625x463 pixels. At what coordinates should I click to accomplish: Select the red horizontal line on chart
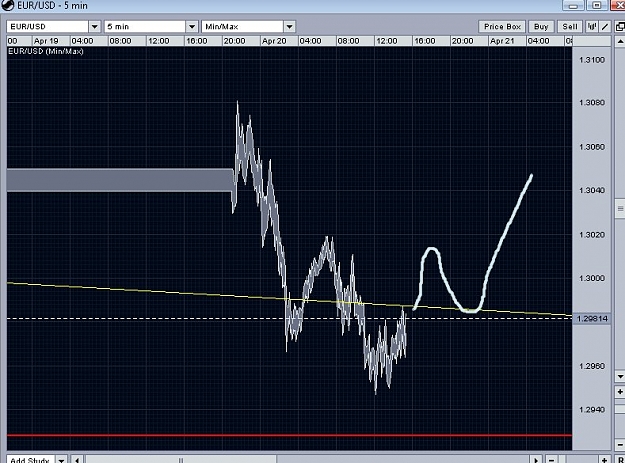[289, 435]
